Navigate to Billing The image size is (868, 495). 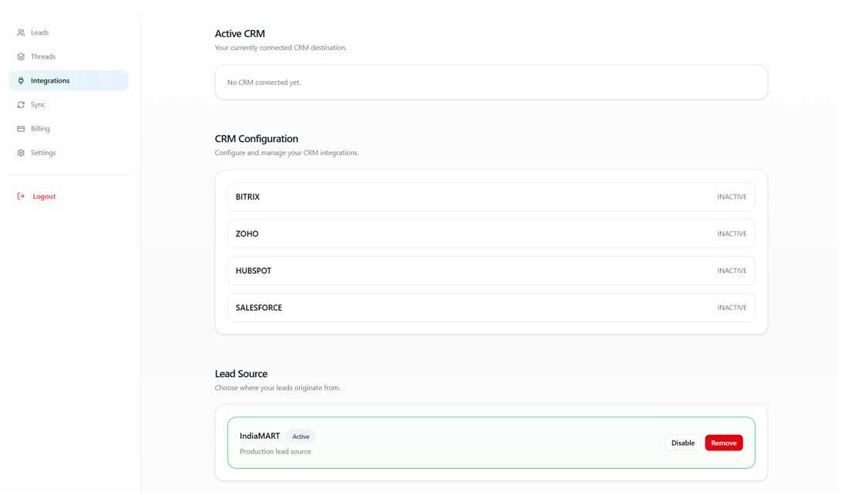point(69,129)
